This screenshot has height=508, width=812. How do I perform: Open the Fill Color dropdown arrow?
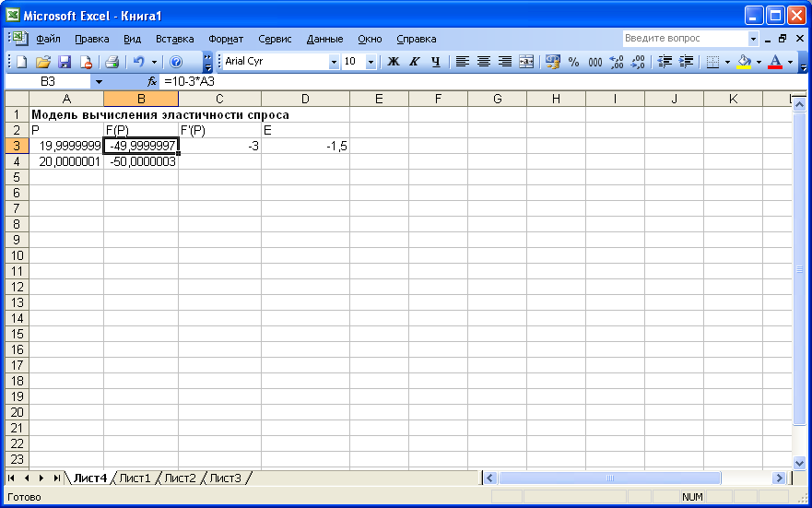[x=759, y=62]
